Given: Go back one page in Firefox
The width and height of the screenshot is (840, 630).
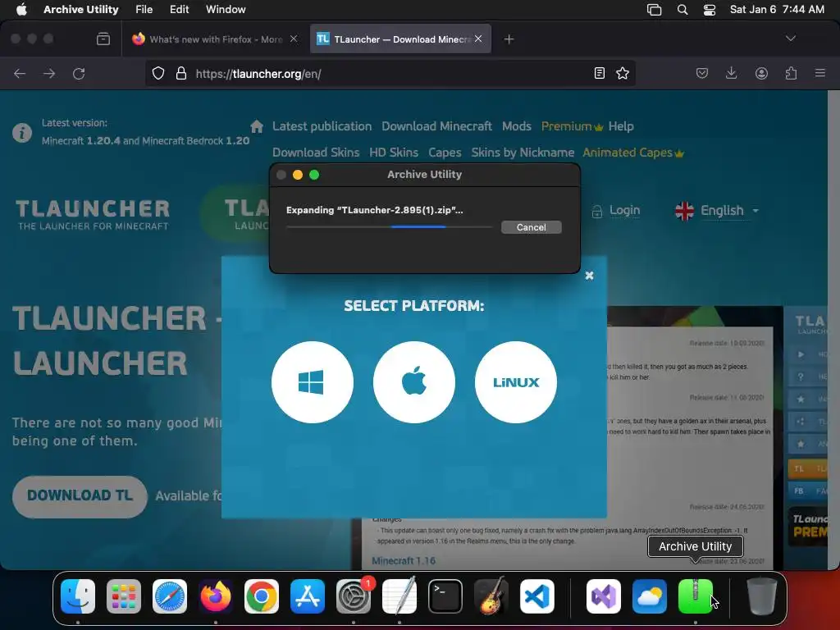Looking at the screenshot, I should [x=20, y=73].
